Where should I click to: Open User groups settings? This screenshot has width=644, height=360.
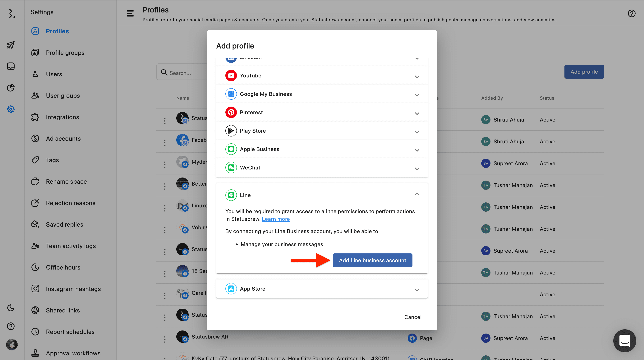(x=56, y=96)
